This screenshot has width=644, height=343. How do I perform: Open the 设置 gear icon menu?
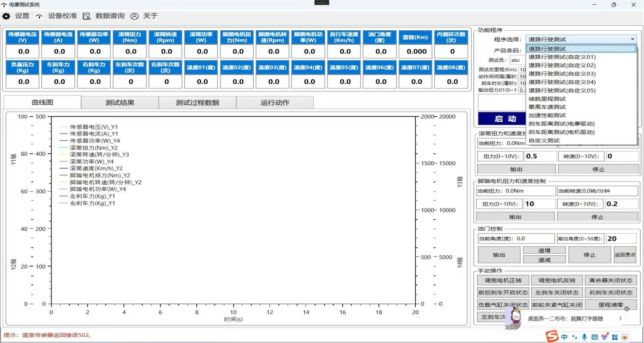(6, 16)
